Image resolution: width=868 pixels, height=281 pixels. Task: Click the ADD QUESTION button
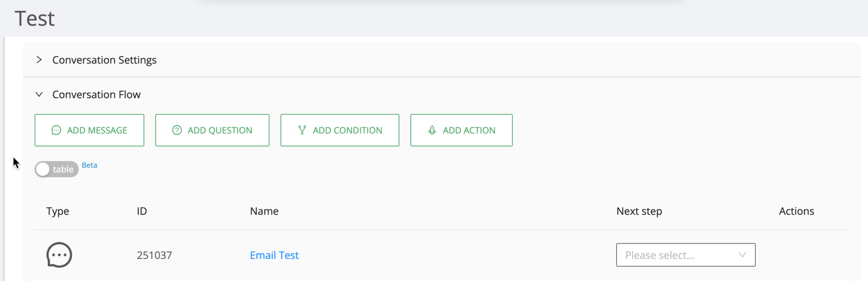(212, 130)
